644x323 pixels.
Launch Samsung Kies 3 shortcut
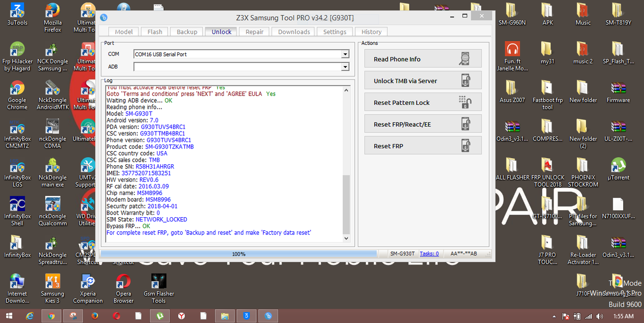coord(53,289)
